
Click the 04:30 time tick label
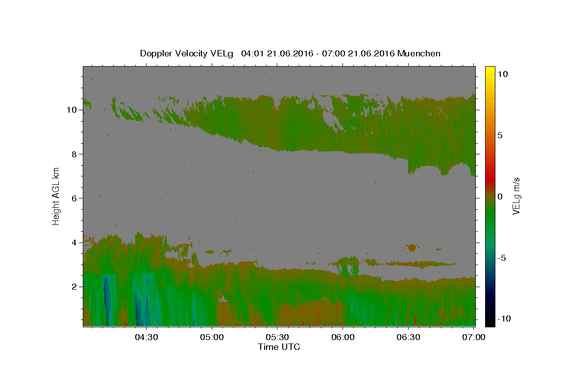click(147, 337)
